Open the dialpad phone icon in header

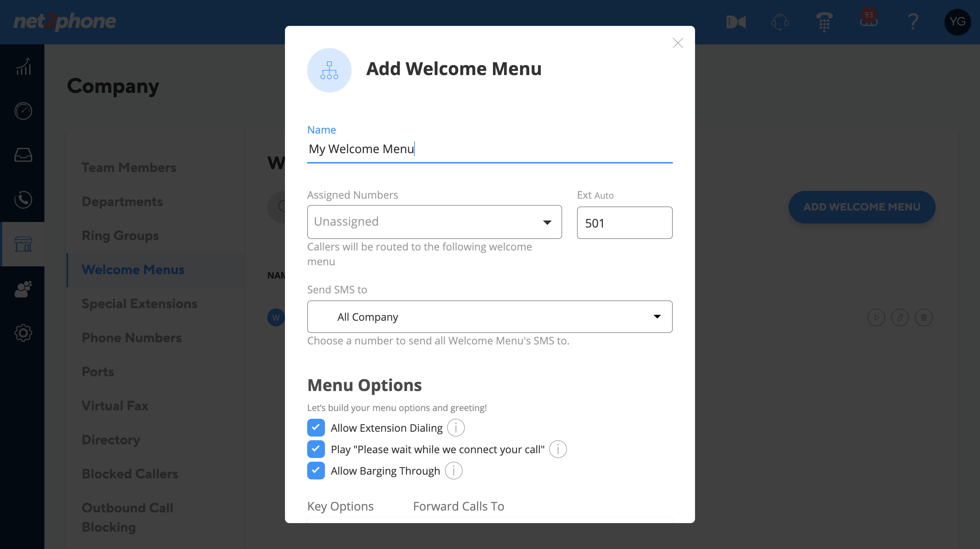(825, 22)
